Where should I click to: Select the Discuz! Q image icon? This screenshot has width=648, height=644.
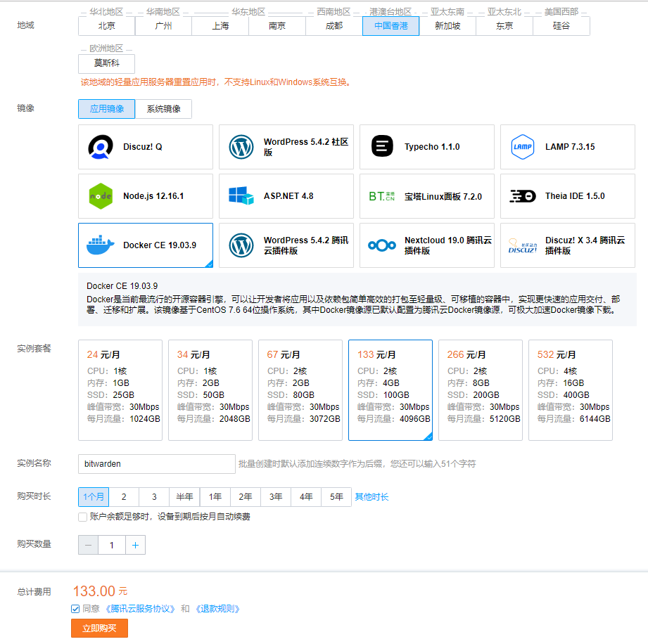(101, 147)
